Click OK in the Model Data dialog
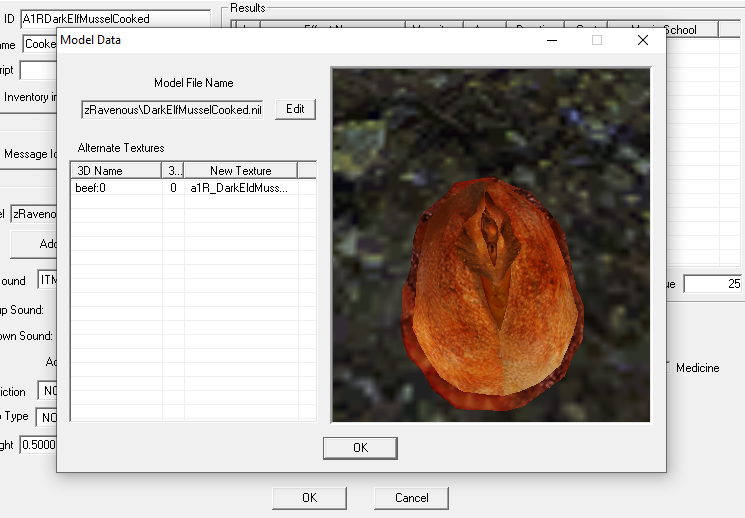Screen dimensions: 745x518 coord(360,448)
